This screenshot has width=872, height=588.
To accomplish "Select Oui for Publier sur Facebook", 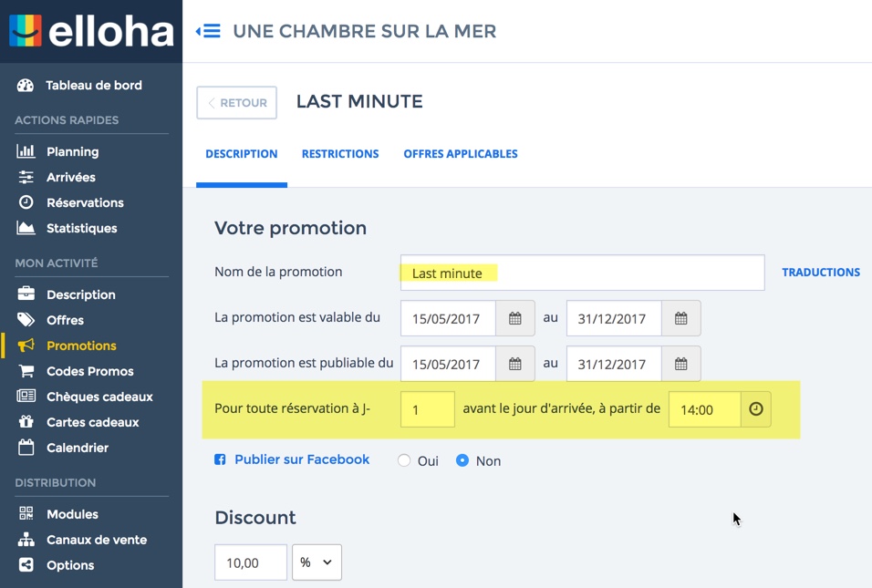I will 404,460.
